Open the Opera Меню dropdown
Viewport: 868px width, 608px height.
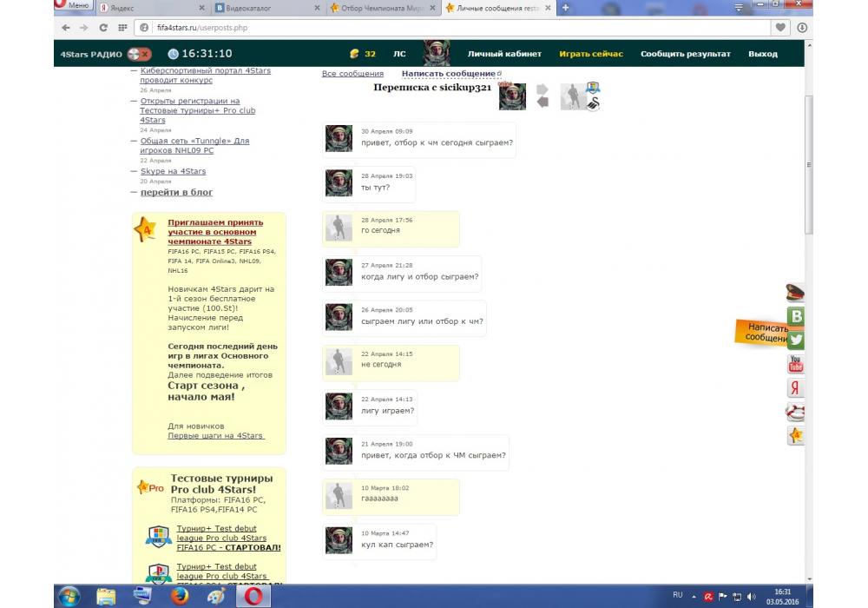(x=72, y=7)
